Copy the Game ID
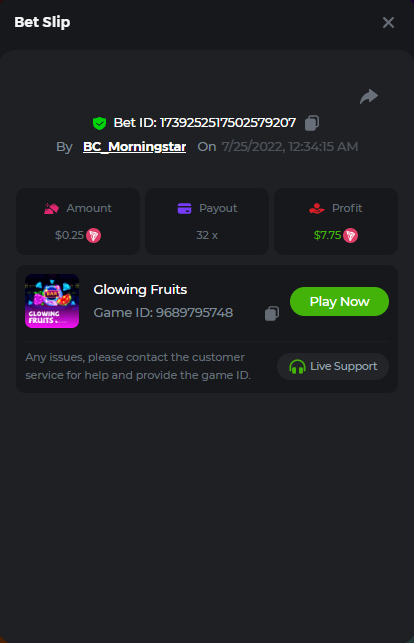 click(x=272, y=313)
